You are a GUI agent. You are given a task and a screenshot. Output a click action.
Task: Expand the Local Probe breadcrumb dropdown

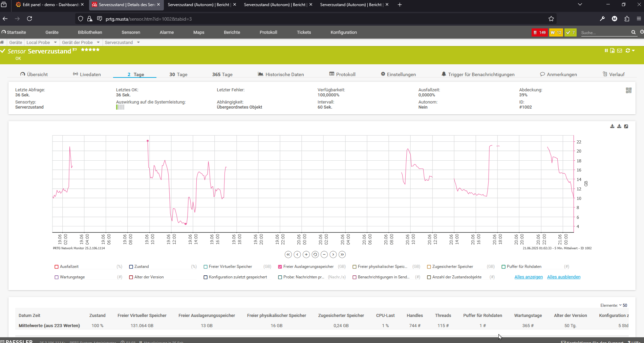[x=56, y=42]
